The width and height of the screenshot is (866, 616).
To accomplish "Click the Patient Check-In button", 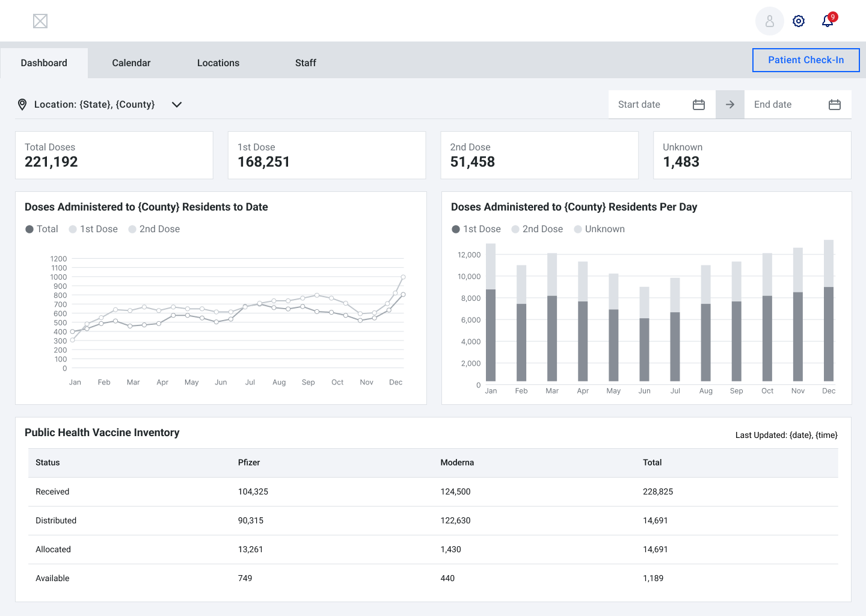I will click(805, 60).
